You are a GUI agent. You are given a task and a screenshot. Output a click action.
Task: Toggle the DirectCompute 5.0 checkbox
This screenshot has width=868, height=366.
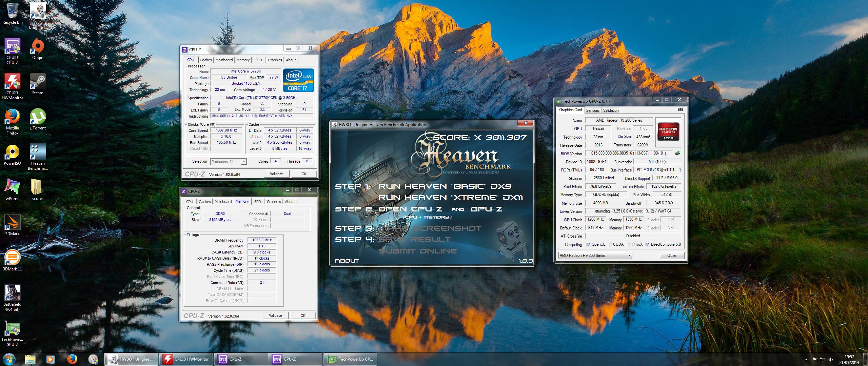pos(648,244)
